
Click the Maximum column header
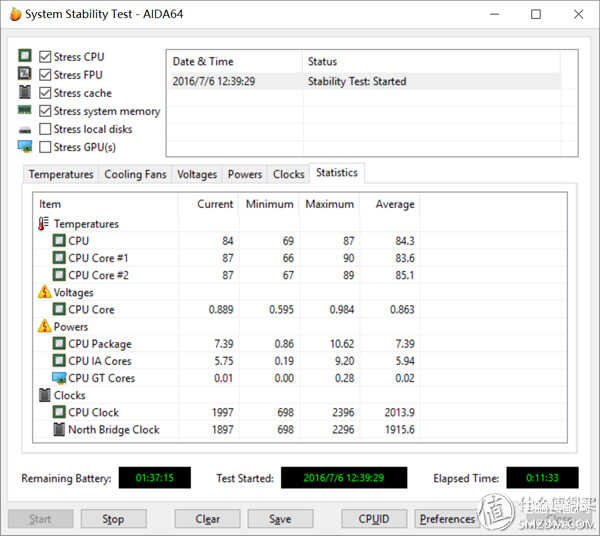tap(329, 204)
